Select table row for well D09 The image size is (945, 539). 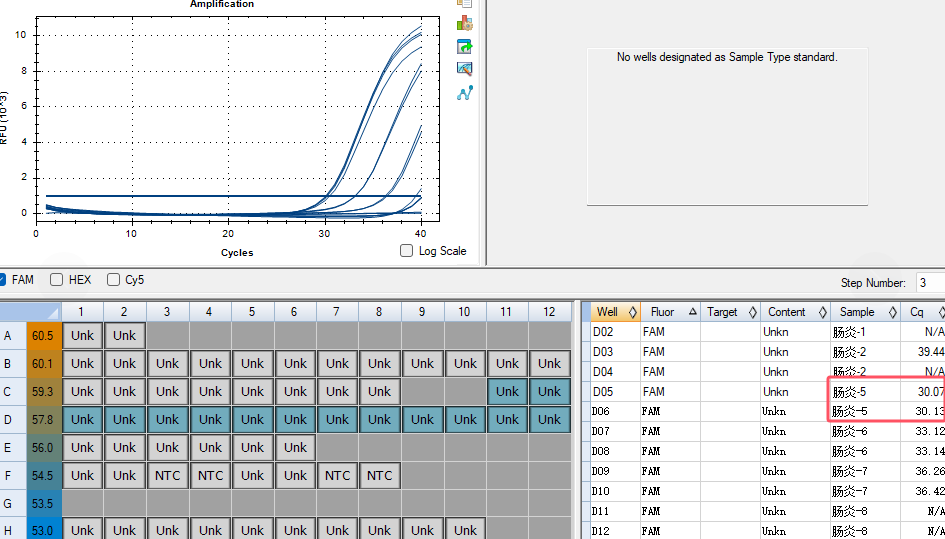click(x=768, y=471)
